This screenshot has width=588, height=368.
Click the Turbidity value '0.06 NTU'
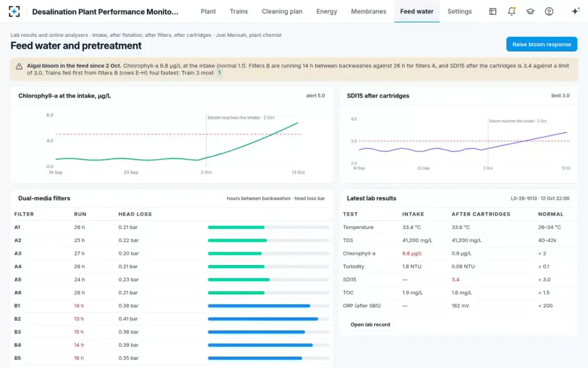pyautogui.click(x=463, y=266)
